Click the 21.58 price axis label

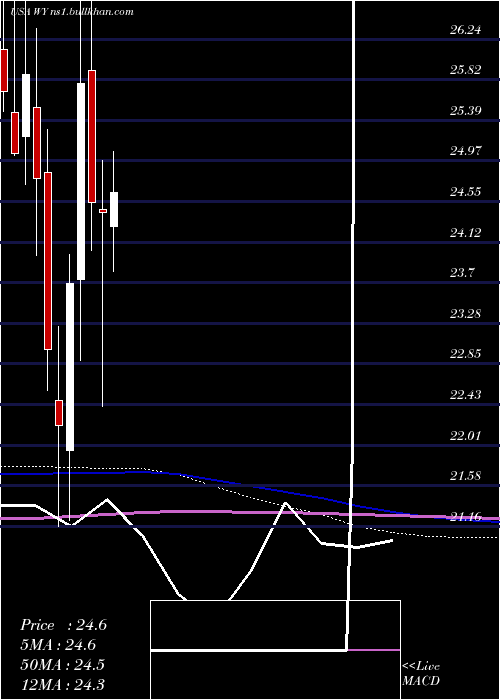(466, 475)
